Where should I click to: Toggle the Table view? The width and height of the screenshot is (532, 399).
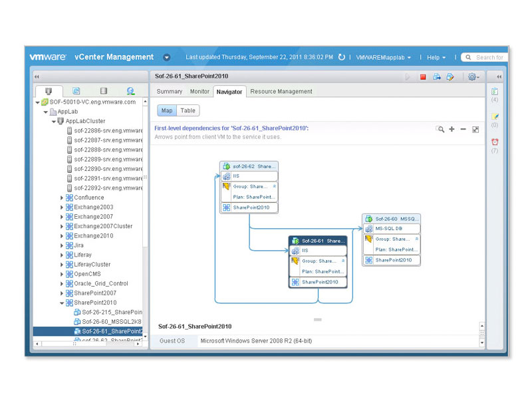(188, 110)
